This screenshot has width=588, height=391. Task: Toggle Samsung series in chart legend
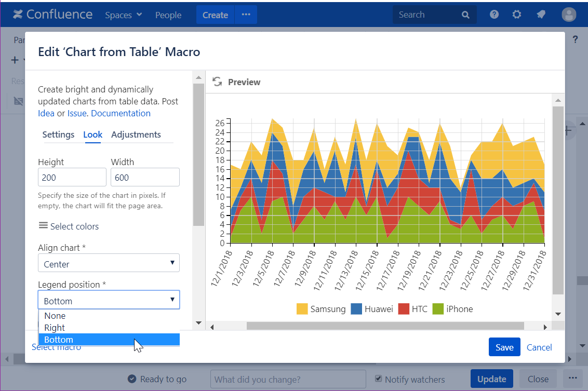point(321,309)
